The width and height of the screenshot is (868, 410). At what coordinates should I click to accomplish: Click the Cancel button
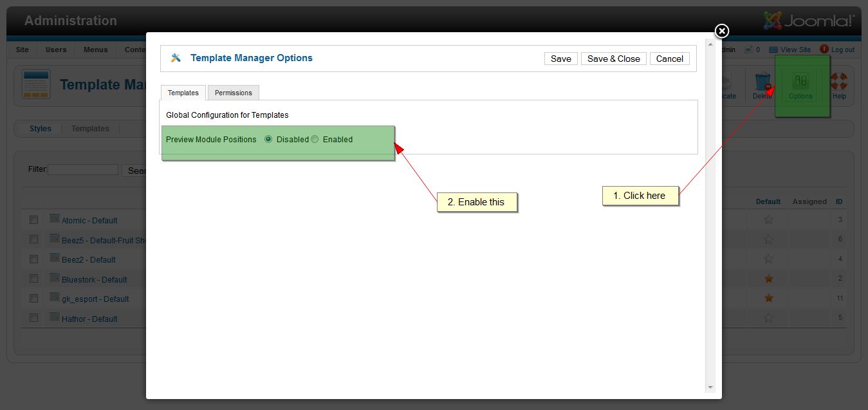[669, 59]
